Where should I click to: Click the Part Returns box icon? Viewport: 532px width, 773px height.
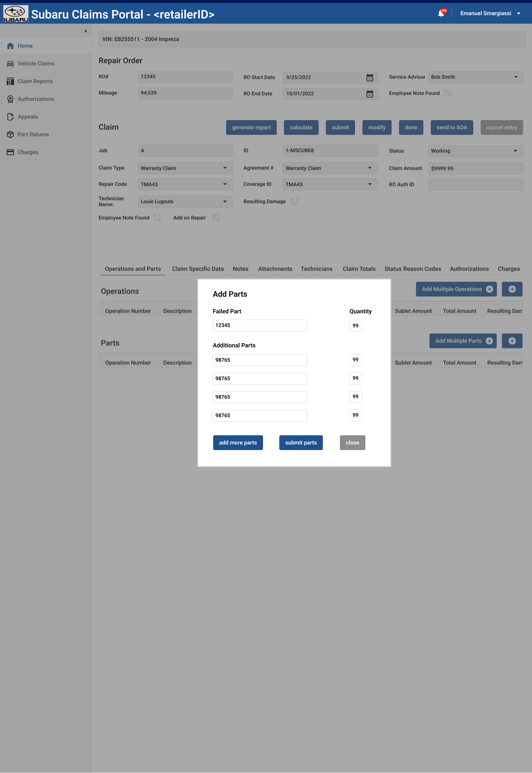[x=10, y=134]
